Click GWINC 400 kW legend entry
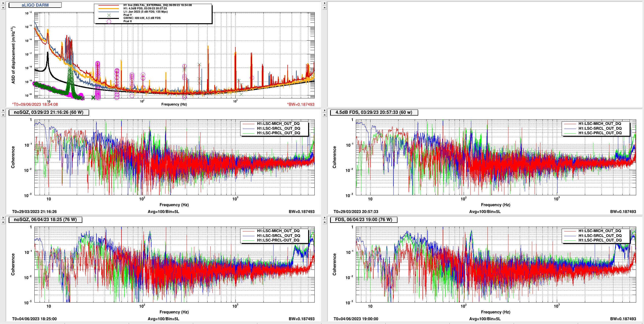The image size is (644, 324). click(x=142, y=18)
